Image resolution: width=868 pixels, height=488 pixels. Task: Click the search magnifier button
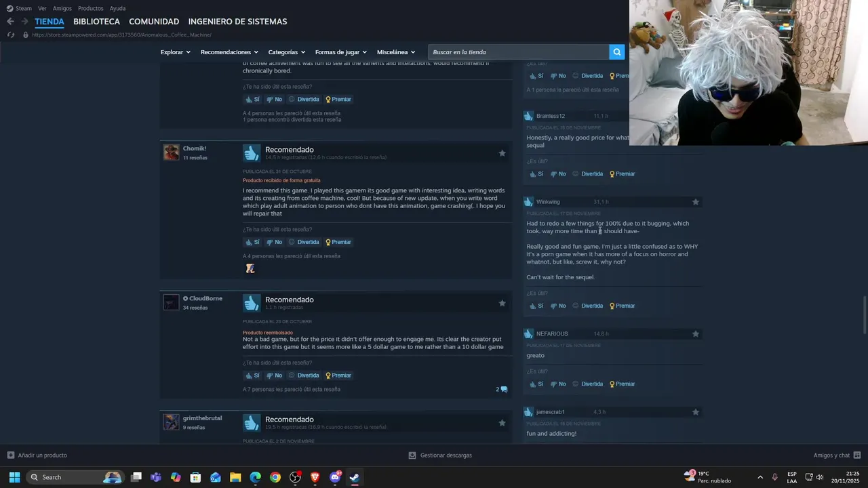pos(616,52)
